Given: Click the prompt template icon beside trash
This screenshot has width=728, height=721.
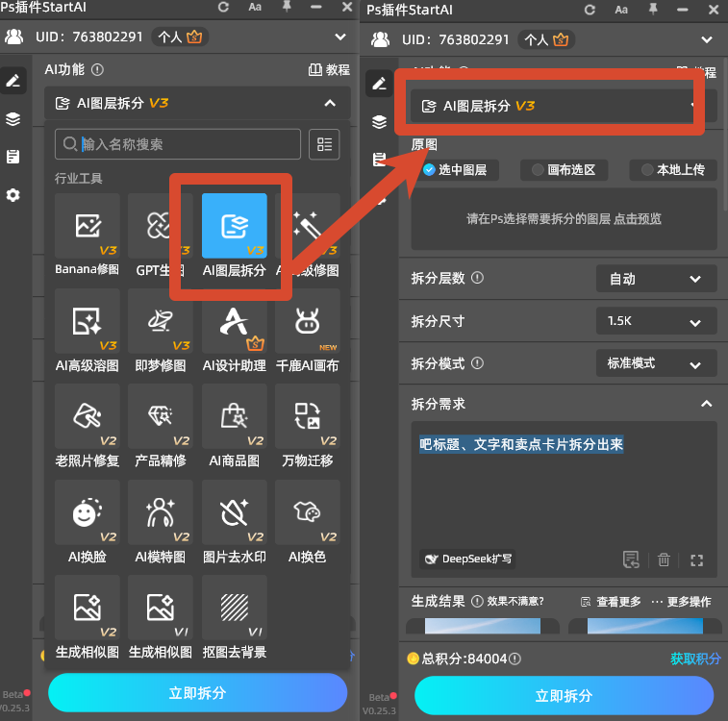Looking at the screenshot, I should click(x=631, y=559).
